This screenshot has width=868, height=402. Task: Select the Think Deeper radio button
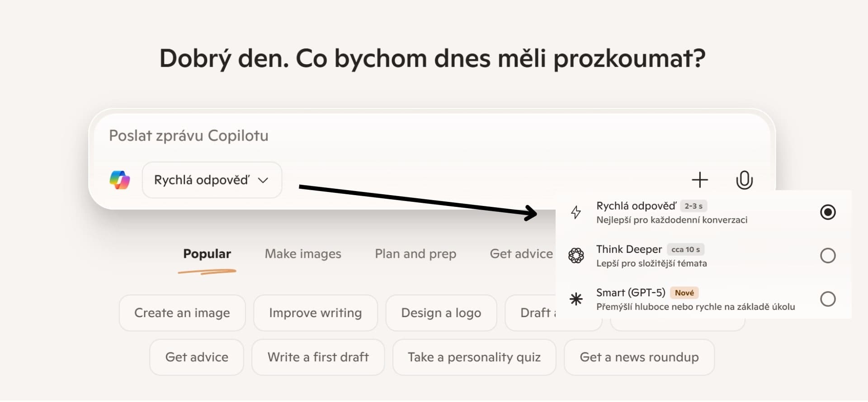(x=827, y=255)
